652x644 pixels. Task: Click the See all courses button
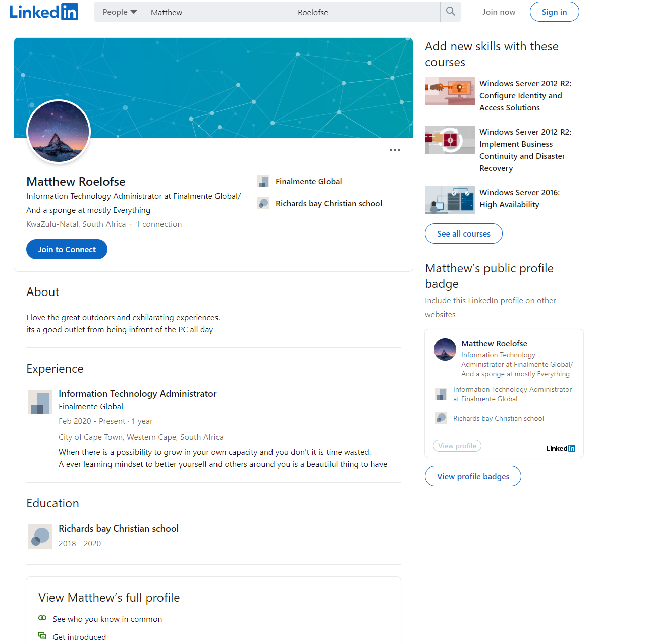tap(463, 233)
